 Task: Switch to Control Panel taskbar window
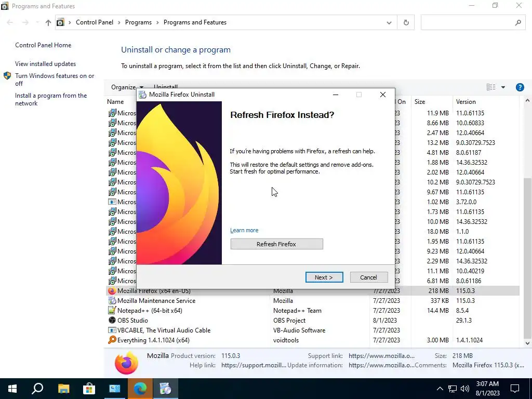tap(115, 389)
